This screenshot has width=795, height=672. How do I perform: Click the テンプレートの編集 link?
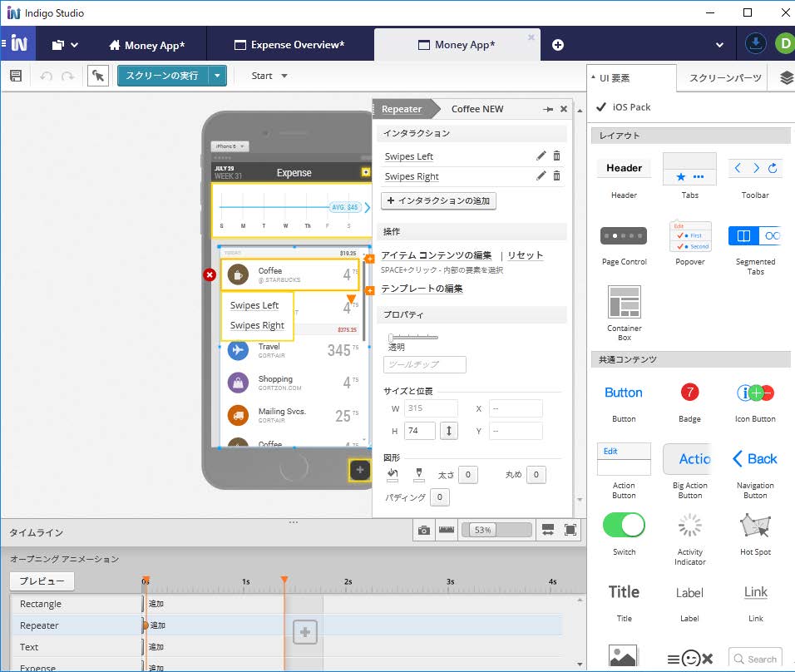pyautogui.click(x=422, y=289)
